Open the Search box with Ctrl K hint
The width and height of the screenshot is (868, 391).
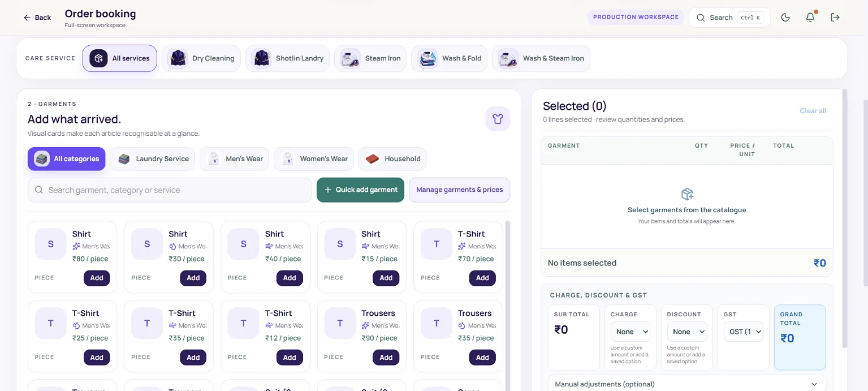(x=729, y=18)
